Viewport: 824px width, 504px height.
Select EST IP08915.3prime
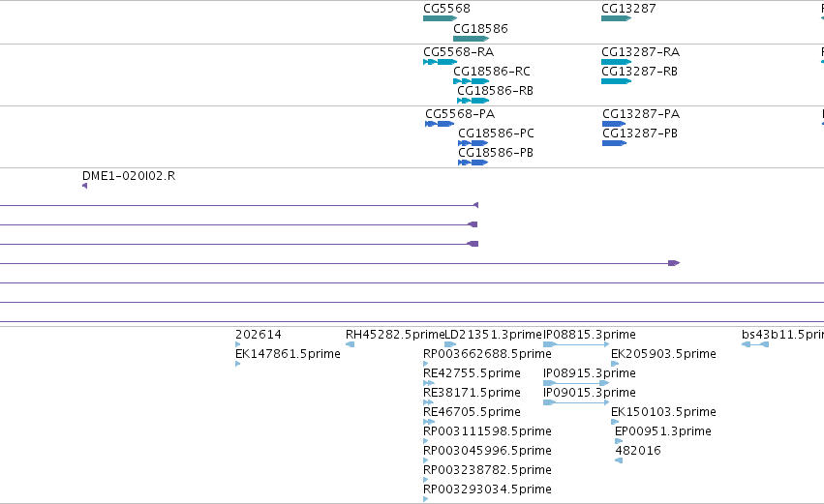(589, 373)
